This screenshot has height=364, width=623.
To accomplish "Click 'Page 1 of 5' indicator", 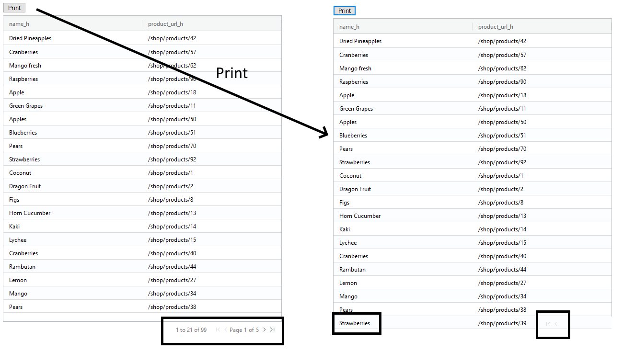I will (x=244, y=330).
